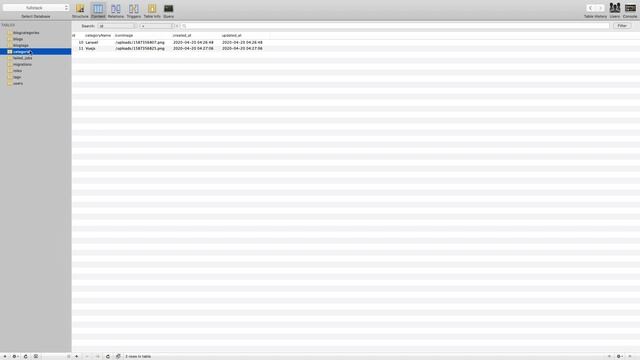Viewport: 640px width, 360px height.
Task: Select the roles table
Action: tap(17, 71)
